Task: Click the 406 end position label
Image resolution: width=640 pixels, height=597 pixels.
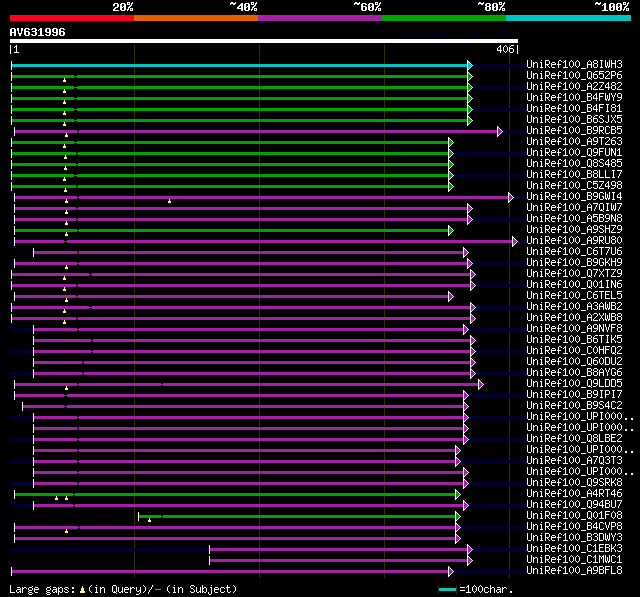Action: [505, 50]
